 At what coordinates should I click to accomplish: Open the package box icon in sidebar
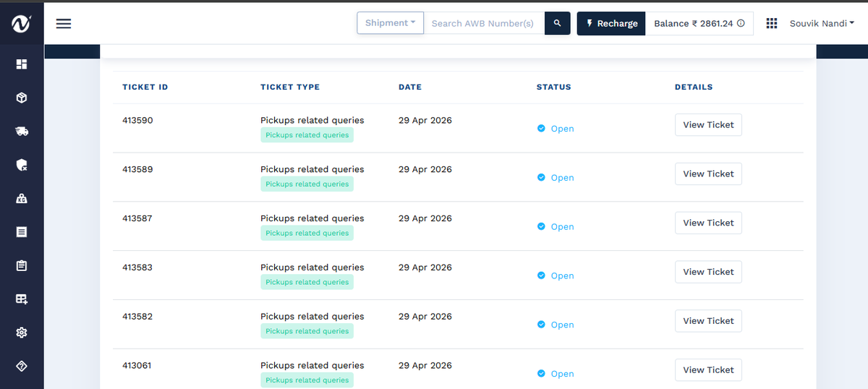22,98
